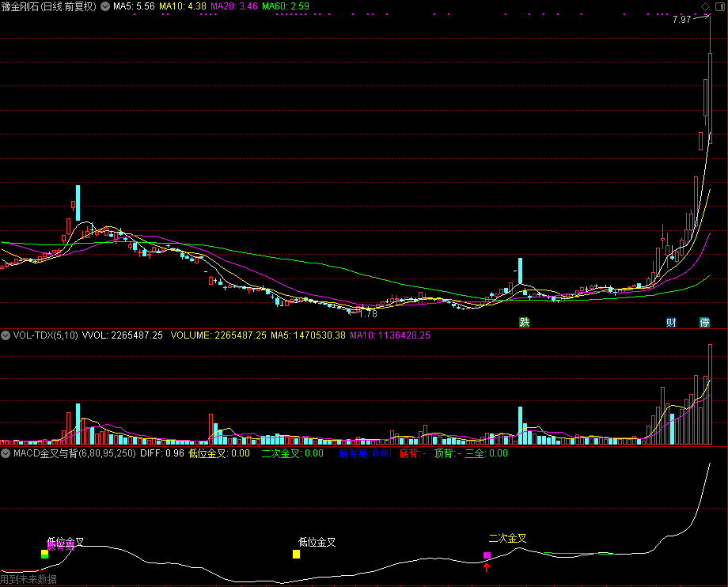The height and width of the screenshot is (587, 728).
Task: Select the chart title 豫金刚石(日线.前复权)
Action: coord(49,6)
